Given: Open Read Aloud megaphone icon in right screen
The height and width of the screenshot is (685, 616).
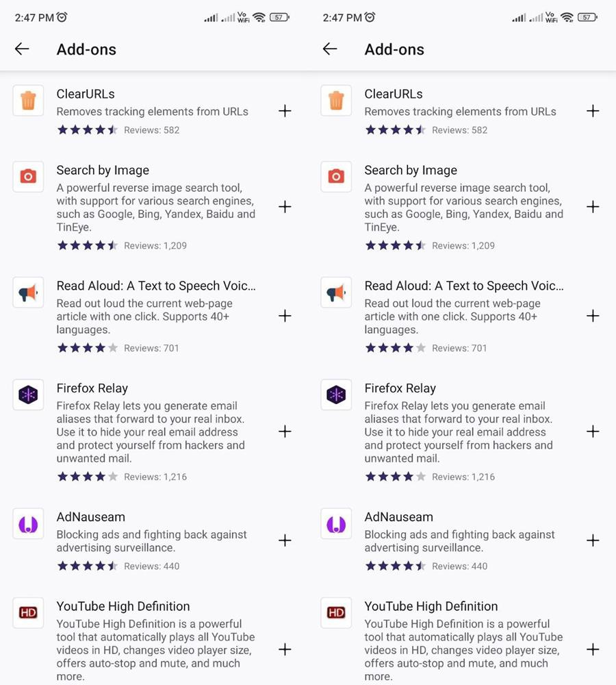Looking at the screenshot, I should (x=336, y=293).
